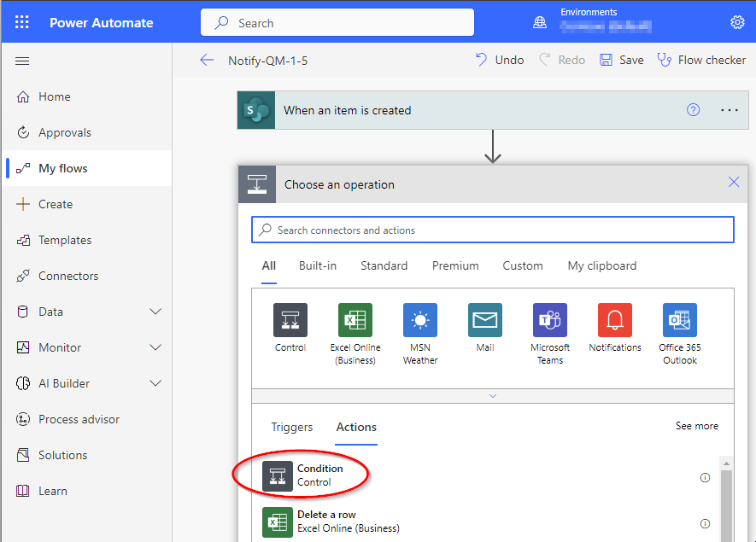The height and width of the screenshot is (542, 756).
Task: Open help on the trigger card
Action: click(x=694, y=110)
